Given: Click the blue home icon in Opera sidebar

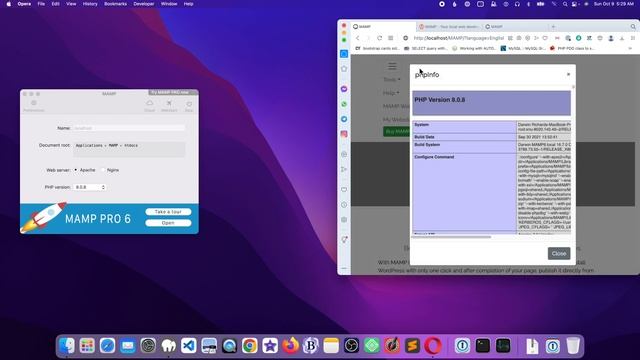Looking at the screenshot, I should coord(344,54).
